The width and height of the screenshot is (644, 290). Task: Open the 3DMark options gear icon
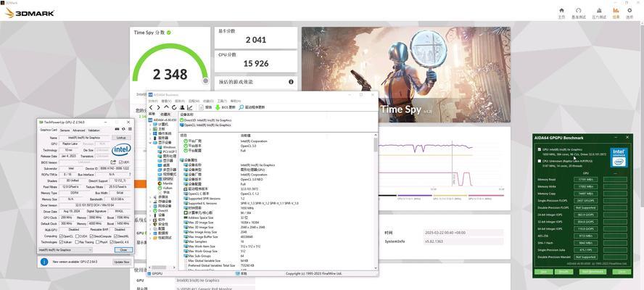[x=629, y=10]
